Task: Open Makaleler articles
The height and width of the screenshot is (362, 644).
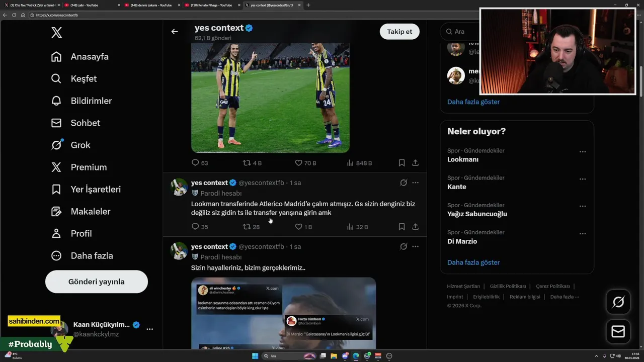Action: point(80,212)
